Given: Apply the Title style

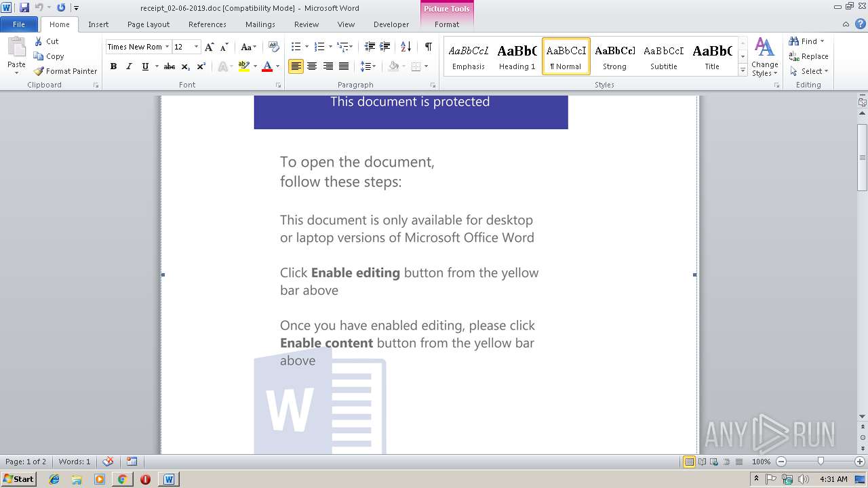Looking at the screenshot, I should pos(712,56).
